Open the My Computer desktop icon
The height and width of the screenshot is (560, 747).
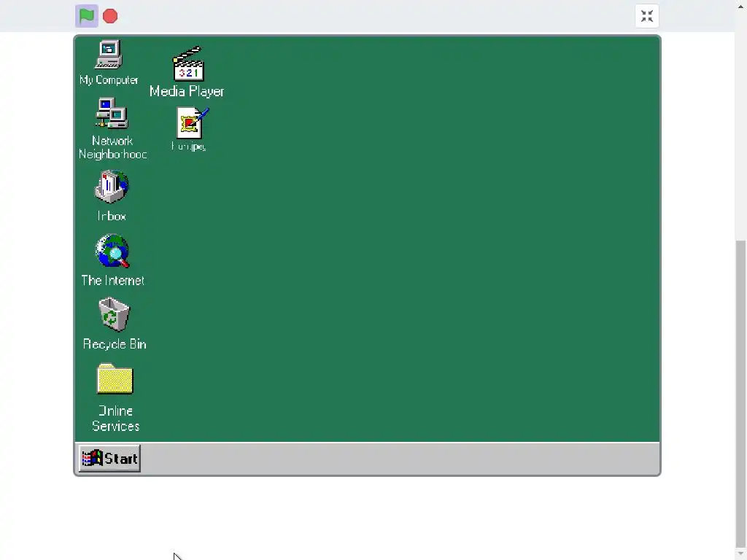coord(109,54)
